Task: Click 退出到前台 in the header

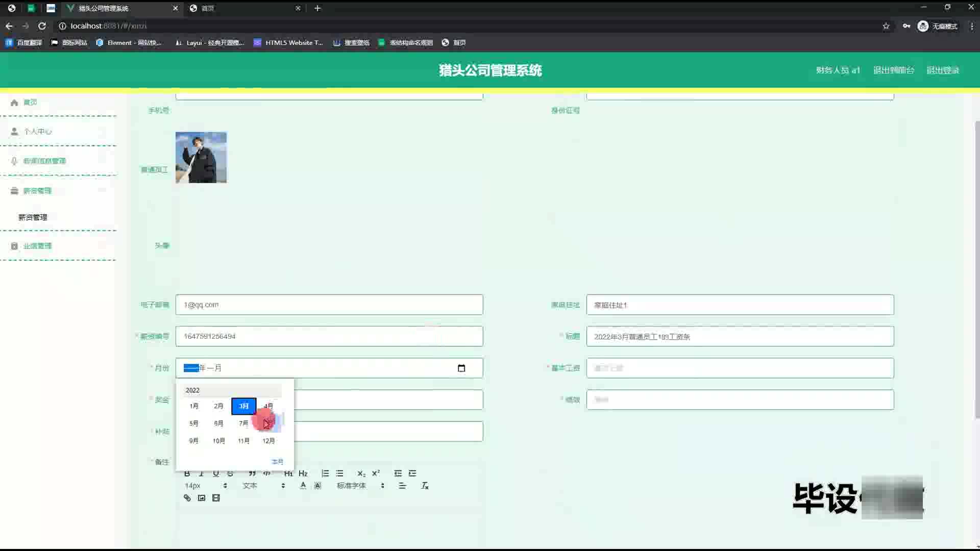Action: [x=894, y=70]
